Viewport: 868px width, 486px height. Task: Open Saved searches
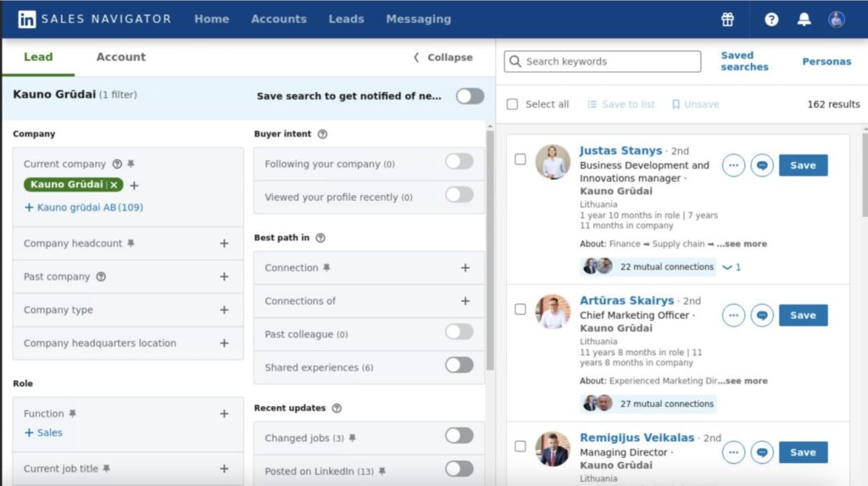coord(744,61)
